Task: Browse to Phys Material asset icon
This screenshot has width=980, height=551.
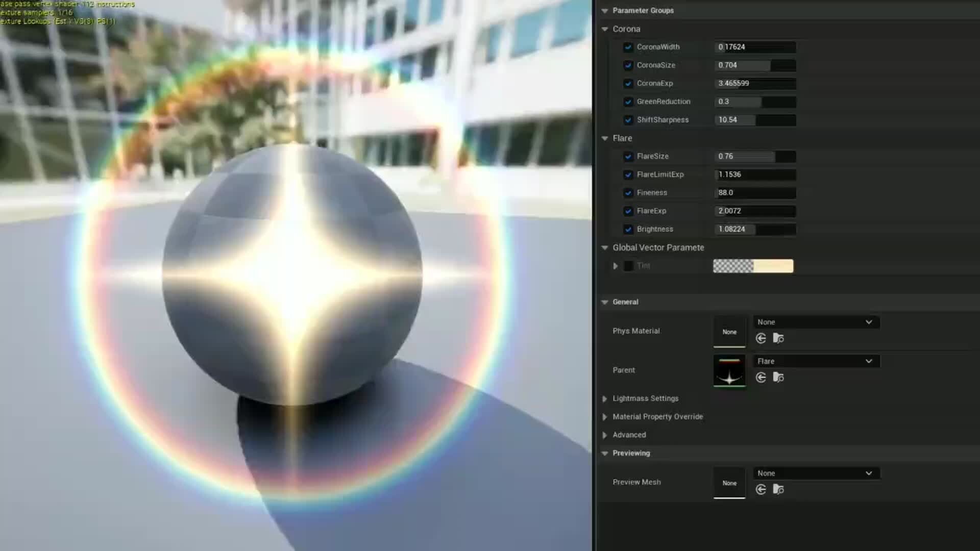Action: point(778,338)
